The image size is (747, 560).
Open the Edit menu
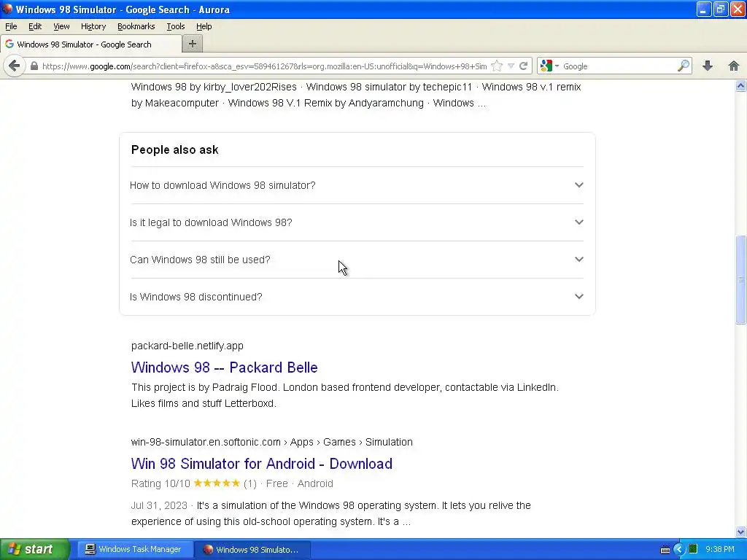(35, 26)
